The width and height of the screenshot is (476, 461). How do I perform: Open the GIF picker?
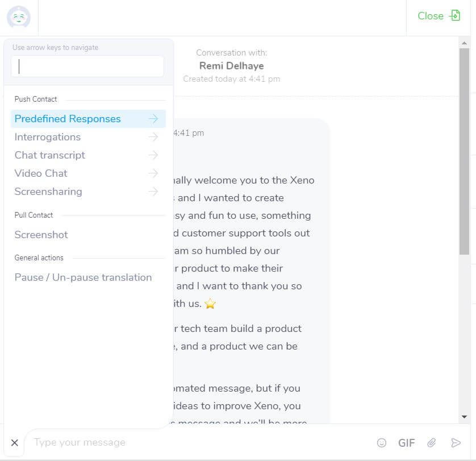coord(406,443)
